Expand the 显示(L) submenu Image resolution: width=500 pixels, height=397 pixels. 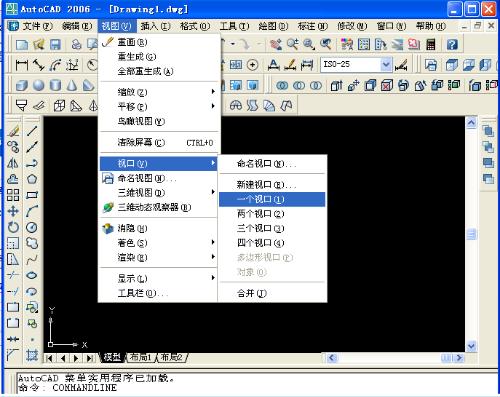click(160, 278)
